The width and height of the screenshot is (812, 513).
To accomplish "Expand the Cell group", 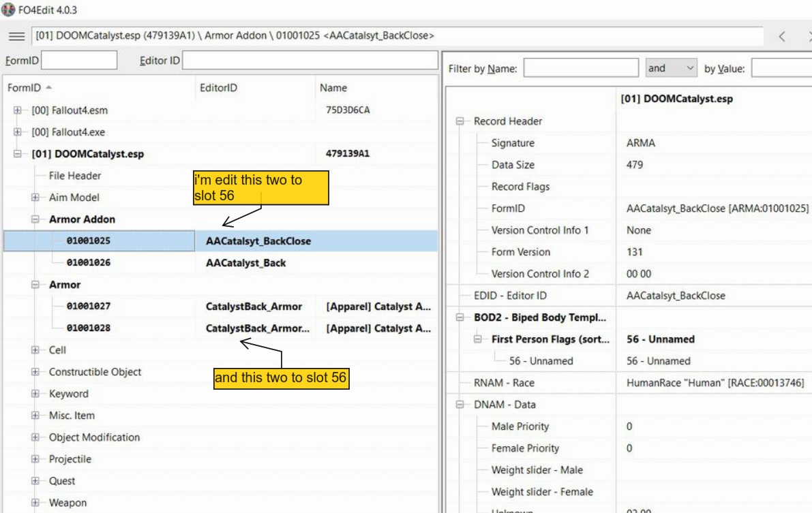I will pos(35,350).
